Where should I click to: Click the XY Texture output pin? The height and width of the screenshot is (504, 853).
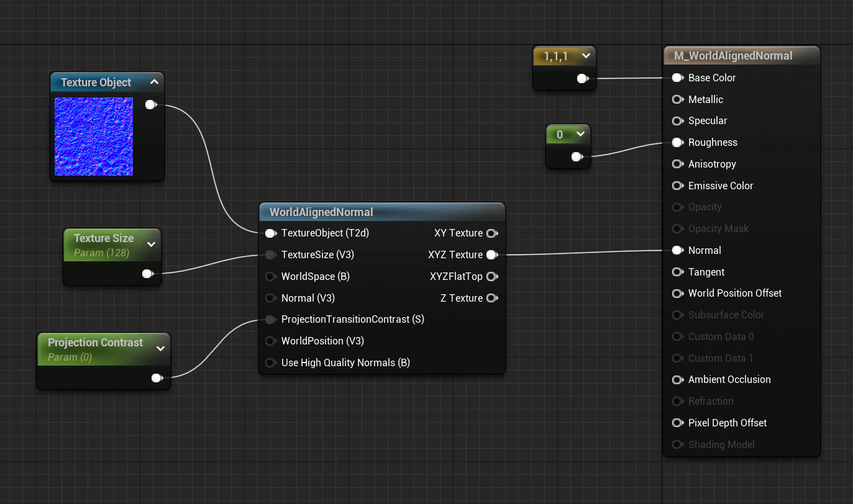(492, 233)
